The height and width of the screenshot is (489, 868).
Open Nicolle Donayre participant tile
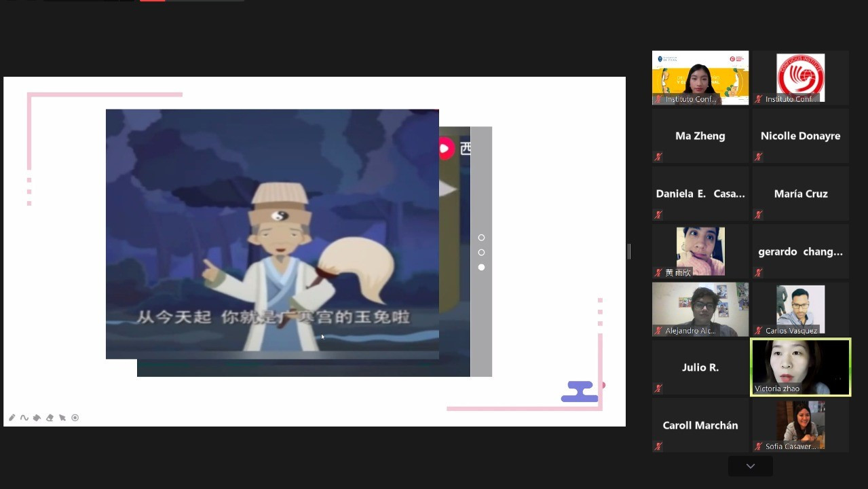click(800, 136)
